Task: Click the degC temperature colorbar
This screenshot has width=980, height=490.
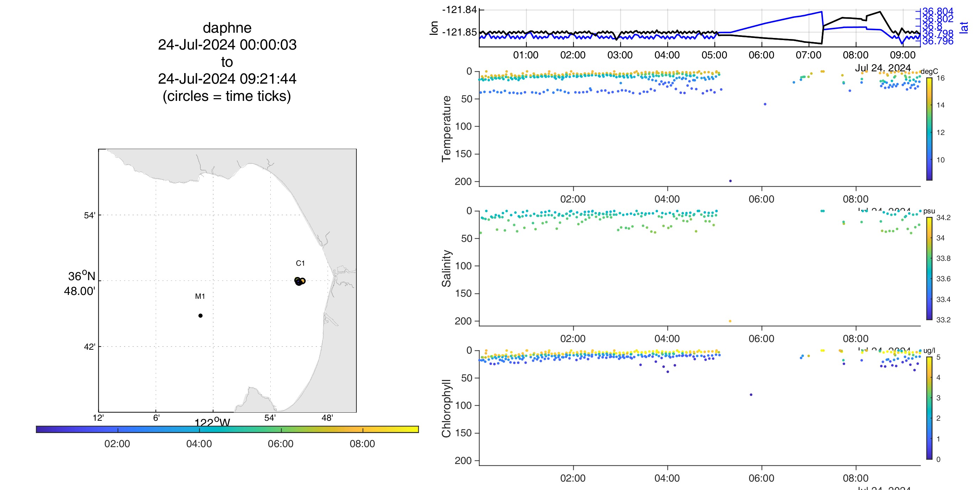Action: point(929,129)
